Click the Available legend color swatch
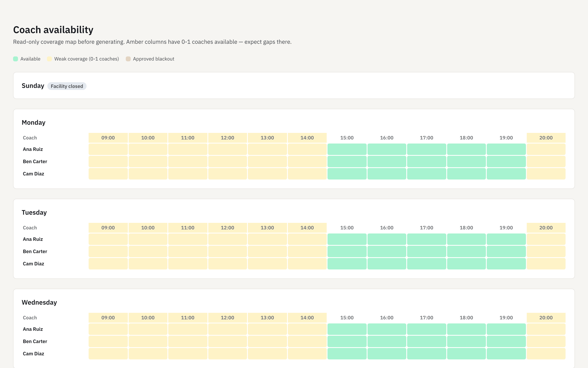The height and width of the screenshot is (368, 588). coord(16,59)
